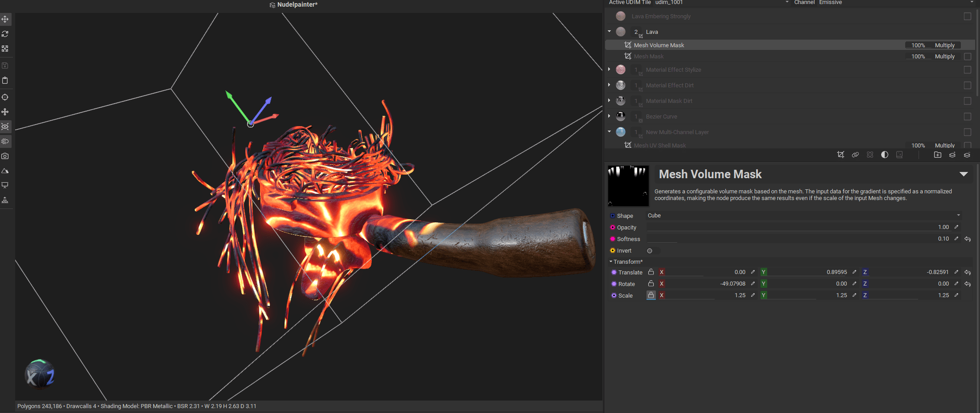Toggle the Material Effect Dirt layer checkbox
The width and height of the screenshot is (980, 413).
coord(967,86)
